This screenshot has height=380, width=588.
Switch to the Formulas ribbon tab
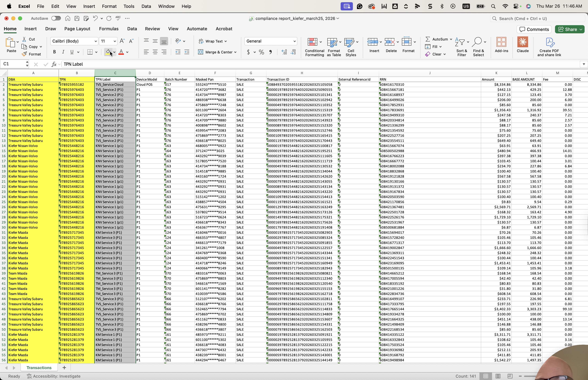(x=109, y=29)
